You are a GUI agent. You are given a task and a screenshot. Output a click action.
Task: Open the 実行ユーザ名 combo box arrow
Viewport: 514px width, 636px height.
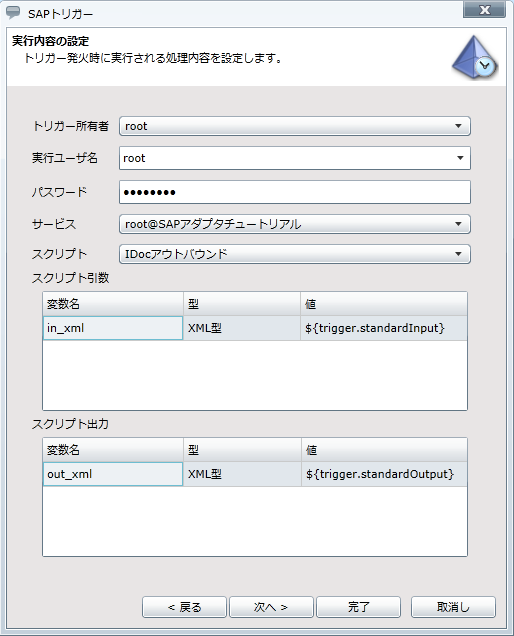460,158
